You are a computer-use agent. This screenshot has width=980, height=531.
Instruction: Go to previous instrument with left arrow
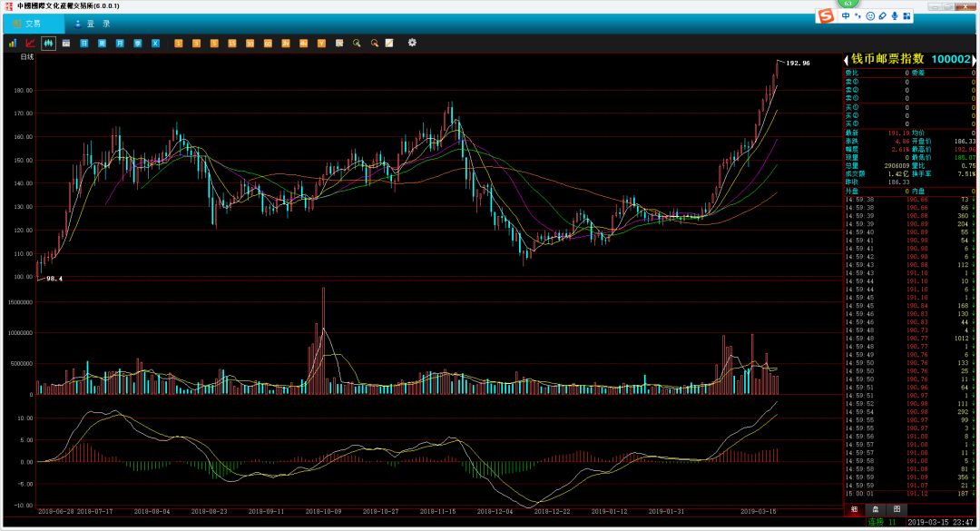pyautogui.click(x=847, y=60)
